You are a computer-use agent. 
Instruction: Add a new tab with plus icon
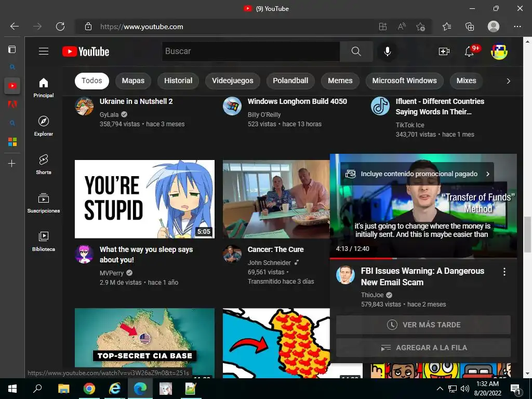[x=12, y=164]
